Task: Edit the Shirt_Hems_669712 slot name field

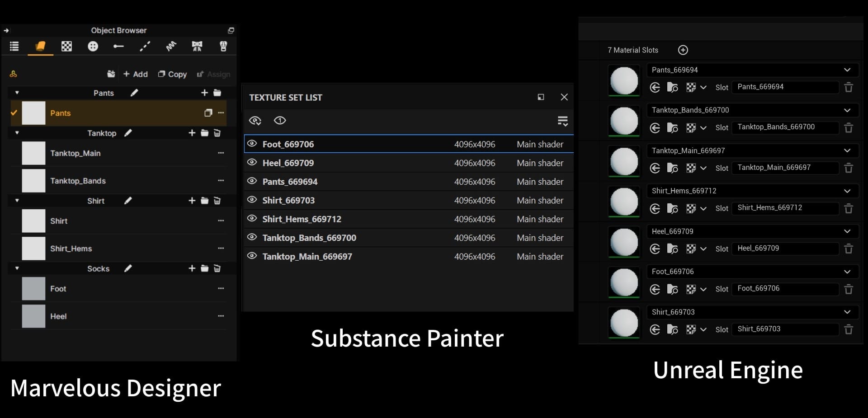Action: click(x=785, y=208)
